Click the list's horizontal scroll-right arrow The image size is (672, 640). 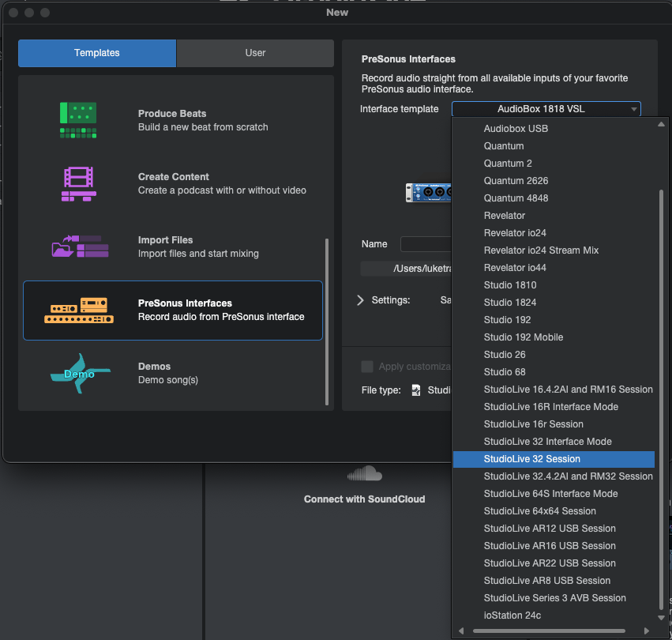647,631
